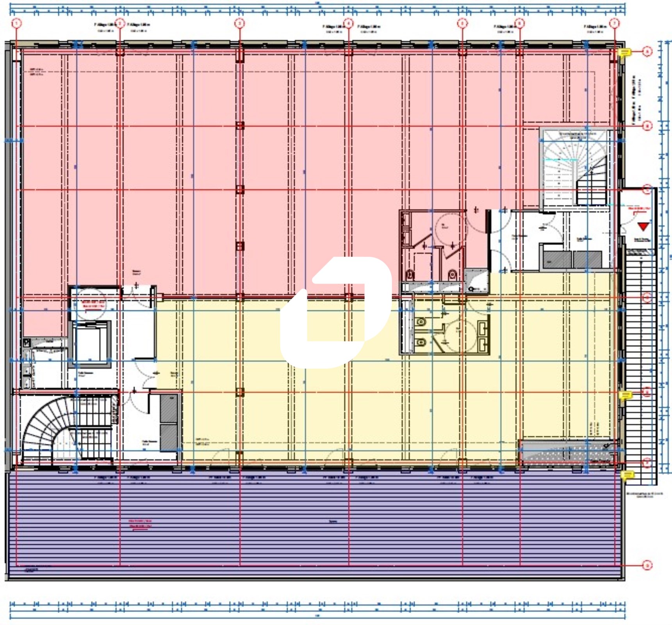
Task: Click the bottom-most grid bubble on the right
Action: coord(647,565)
